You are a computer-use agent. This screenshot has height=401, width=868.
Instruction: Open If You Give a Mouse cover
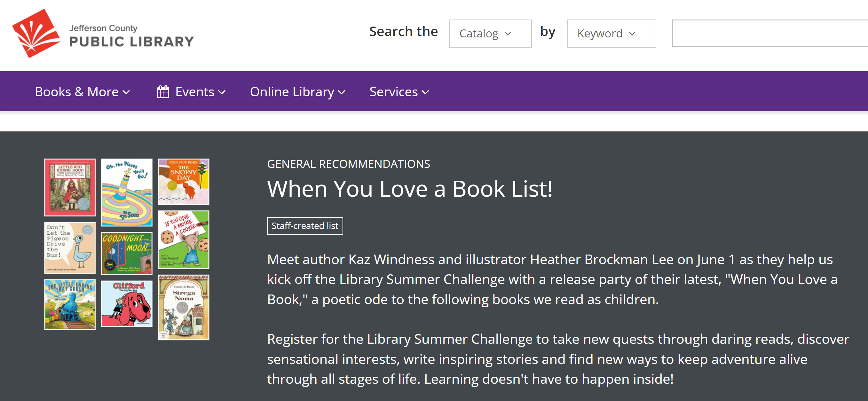(x=184, y=240)
